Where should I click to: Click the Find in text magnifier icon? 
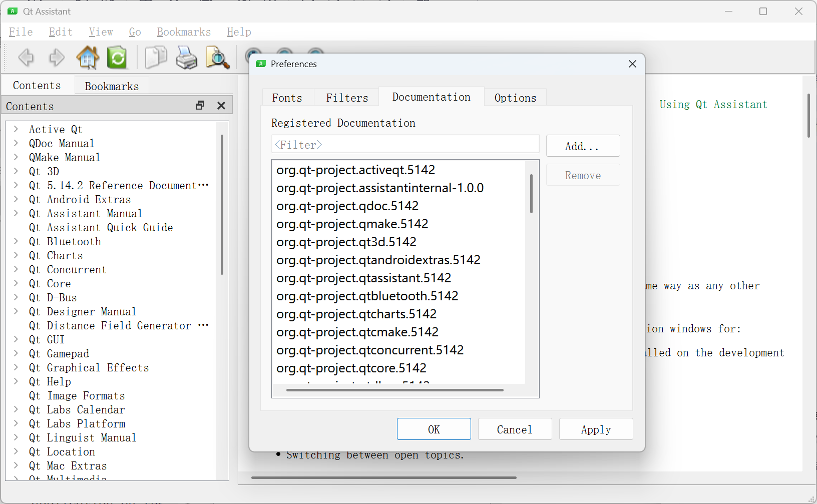pyautogui.click(x=218, y=58)
